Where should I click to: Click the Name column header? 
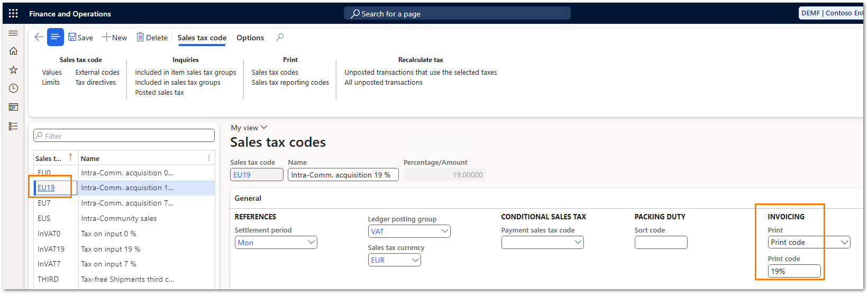pyautogui.click(x=90, y=158)
